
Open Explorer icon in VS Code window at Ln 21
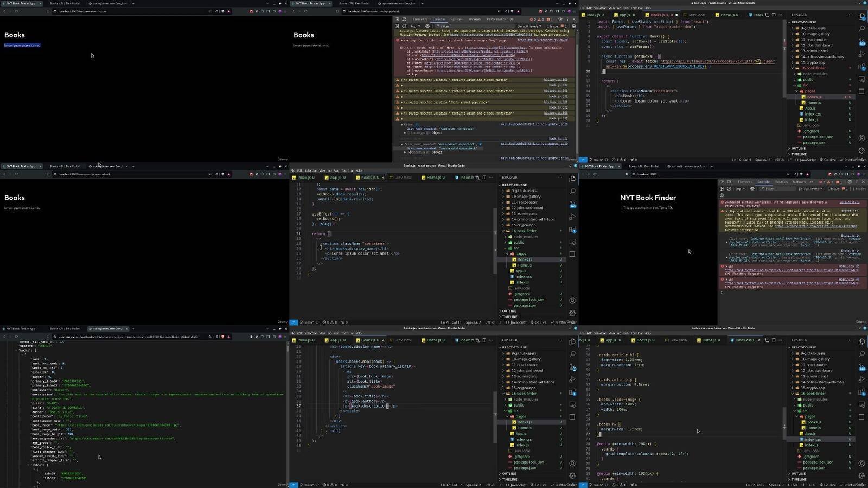572,179
